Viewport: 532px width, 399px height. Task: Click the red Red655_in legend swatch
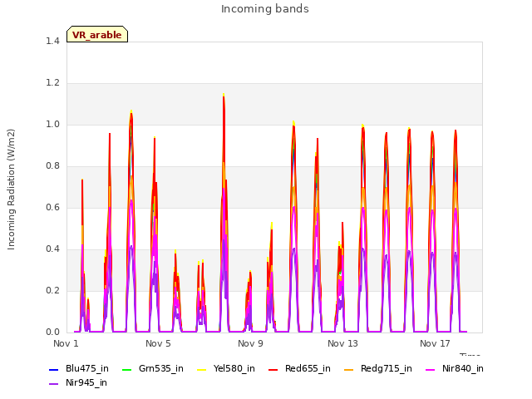click(273, 369)
